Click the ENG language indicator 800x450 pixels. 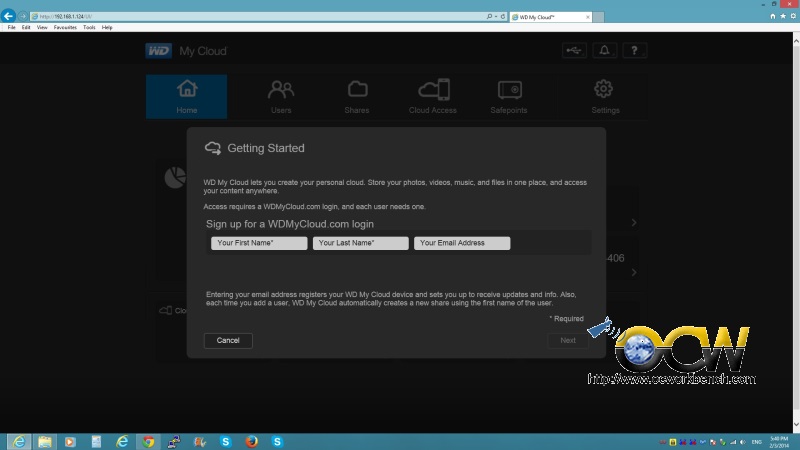click(757, 442)
